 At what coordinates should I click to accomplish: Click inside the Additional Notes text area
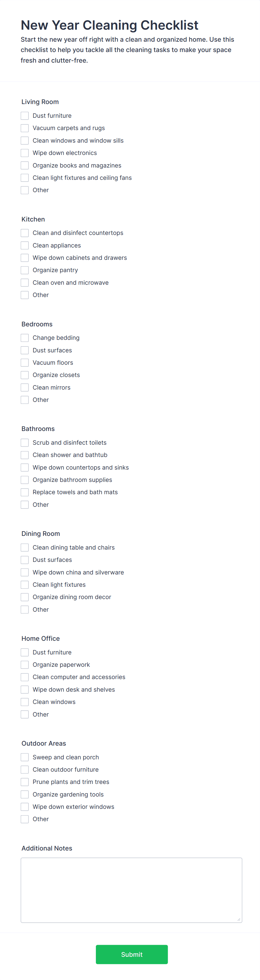pyautogui.click(x=131, y=890)
